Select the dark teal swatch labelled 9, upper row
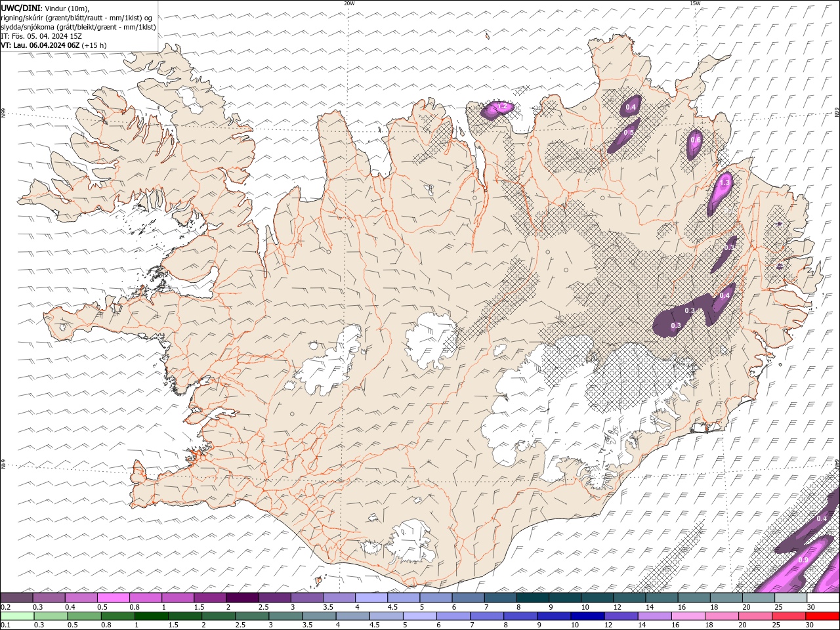This screenshot has height=630, width=840. (564, 598)
